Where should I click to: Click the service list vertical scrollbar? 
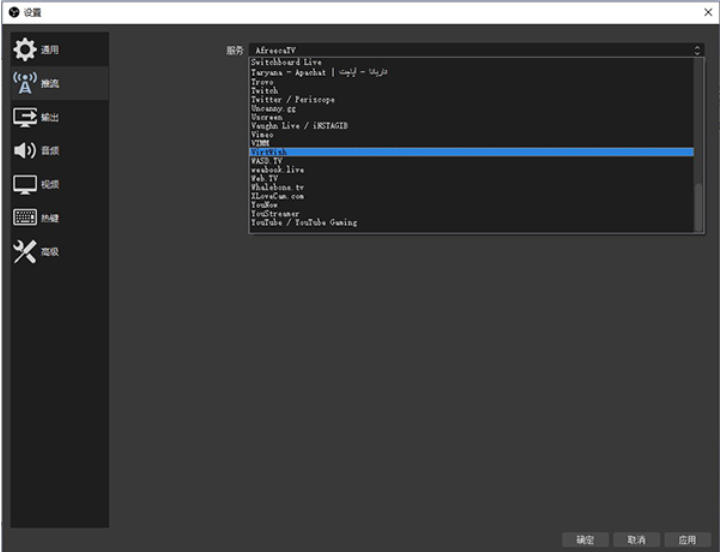[699, 205]
